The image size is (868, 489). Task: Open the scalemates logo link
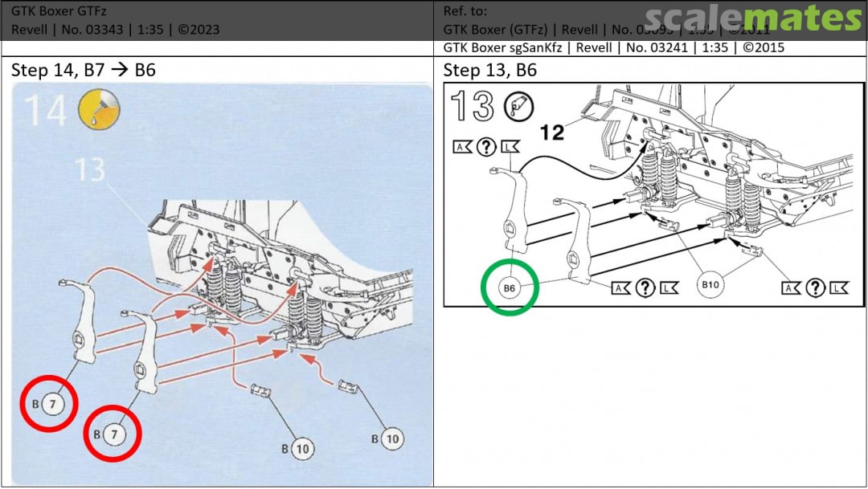pos(752,18)
